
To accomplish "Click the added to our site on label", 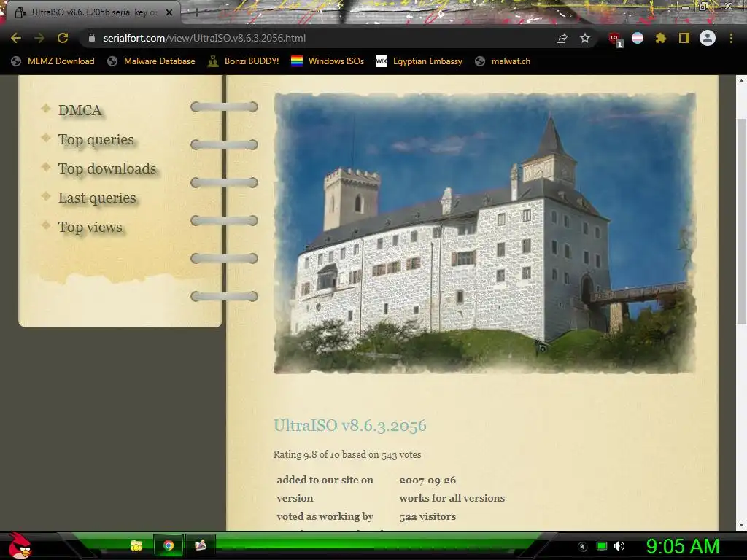I will tap(325, 480).
